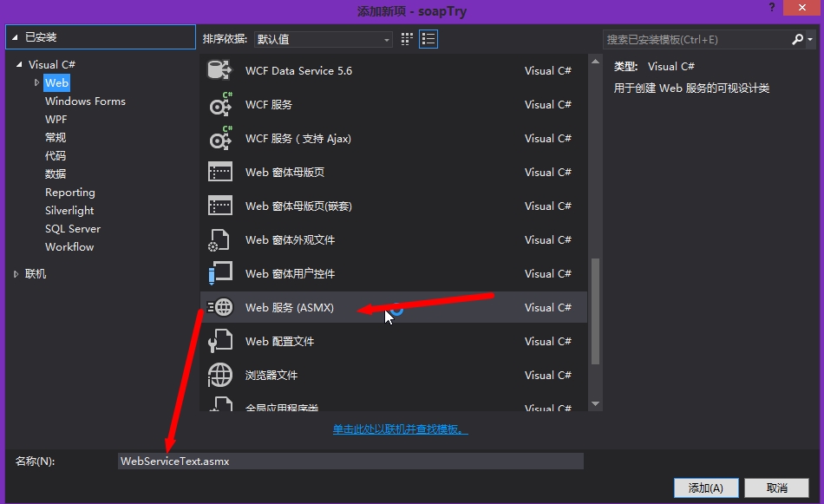
Task: Select the Web 窗体母版页 template text
Action: coord(284,172)
